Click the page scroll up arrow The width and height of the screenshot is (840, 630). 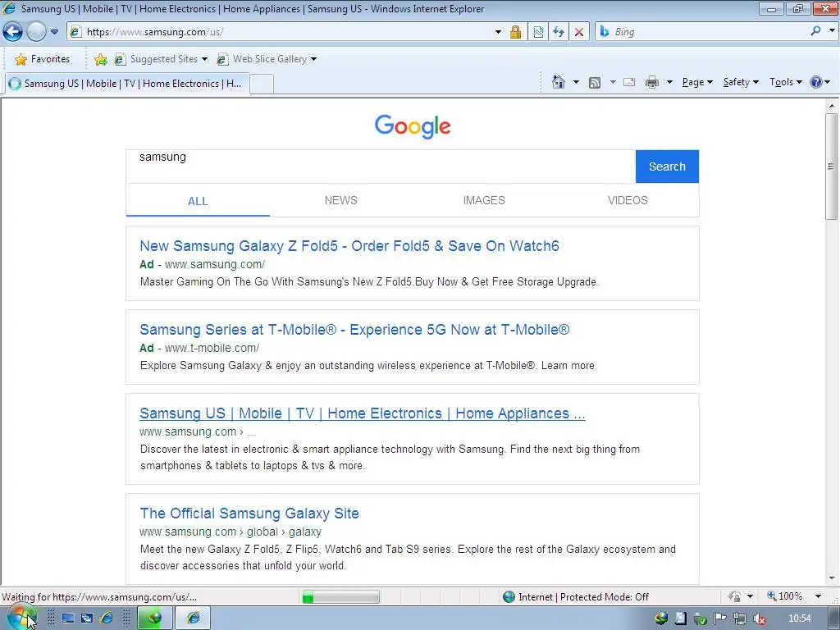coord(832,106)
